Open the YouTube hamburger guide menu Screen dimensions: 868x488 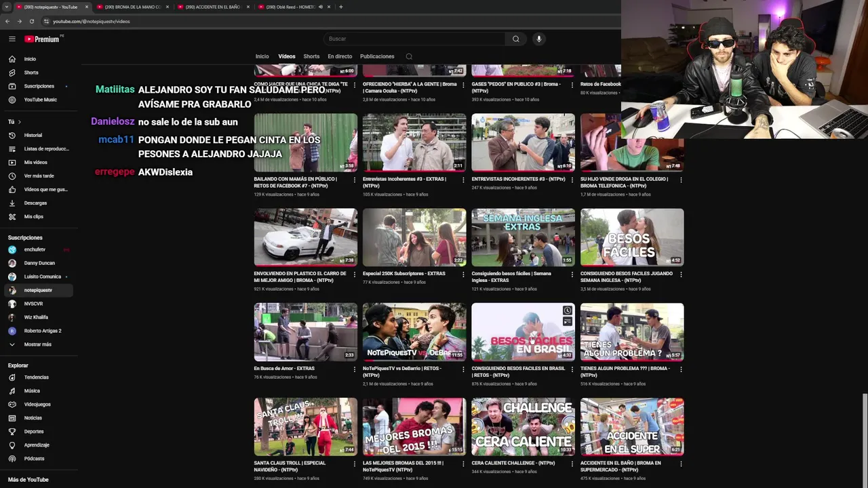tap(12, 39)
